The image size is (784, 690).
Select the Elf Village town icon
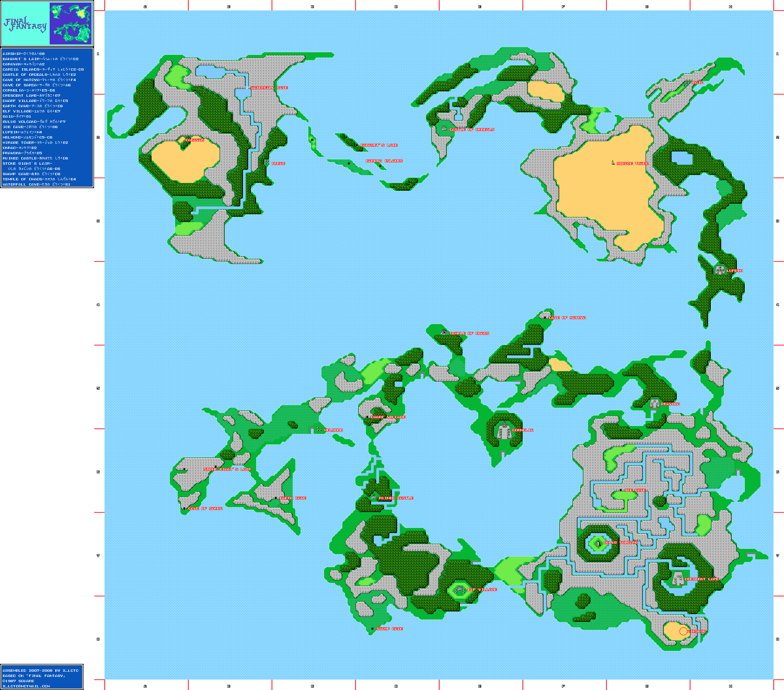point(460,590)
